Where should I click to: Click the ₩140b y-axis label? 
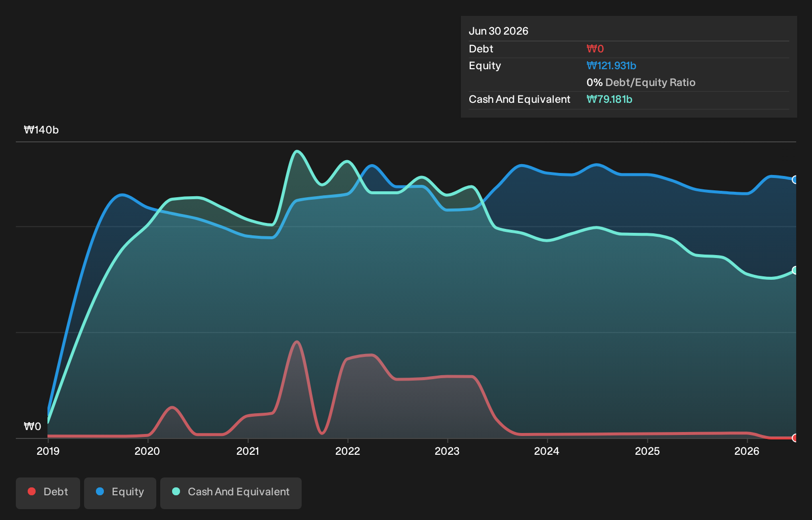(x=42, y=130)
